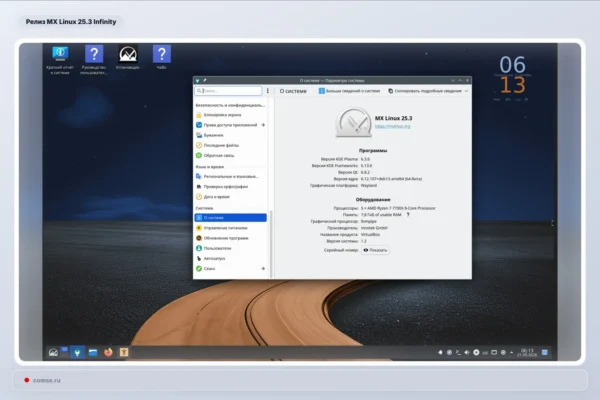Open Региональные и языковые settings
The height and width of the screenshot is (400, 600).
tap(230, 176)
